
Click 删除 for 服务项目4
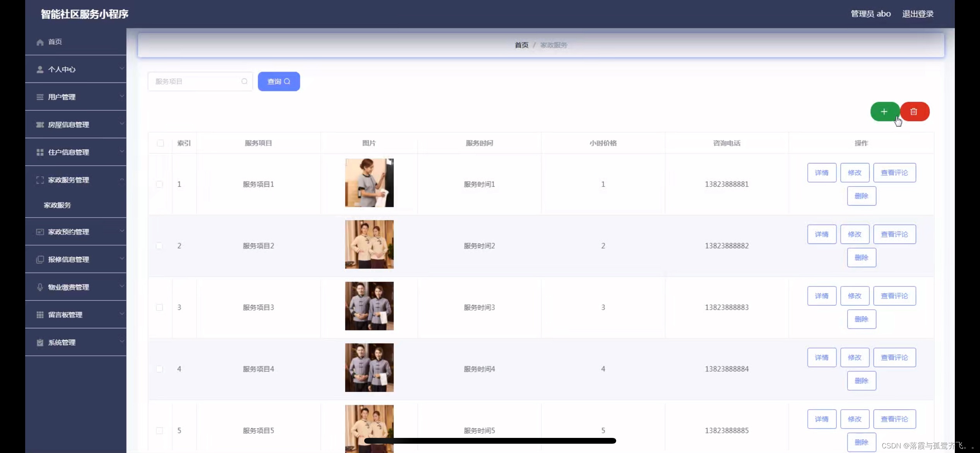(862, 381)
